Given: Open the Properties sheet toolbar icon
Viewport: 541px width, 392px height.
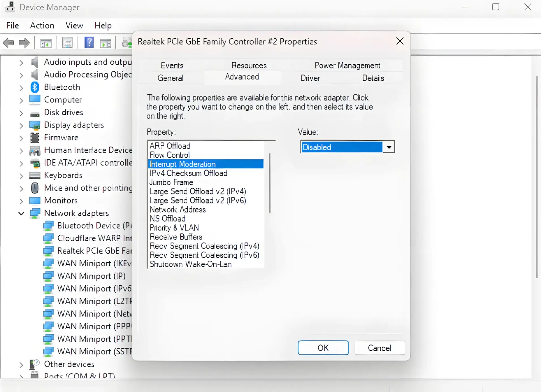Looking at the screenshot, I should point(67,43).
